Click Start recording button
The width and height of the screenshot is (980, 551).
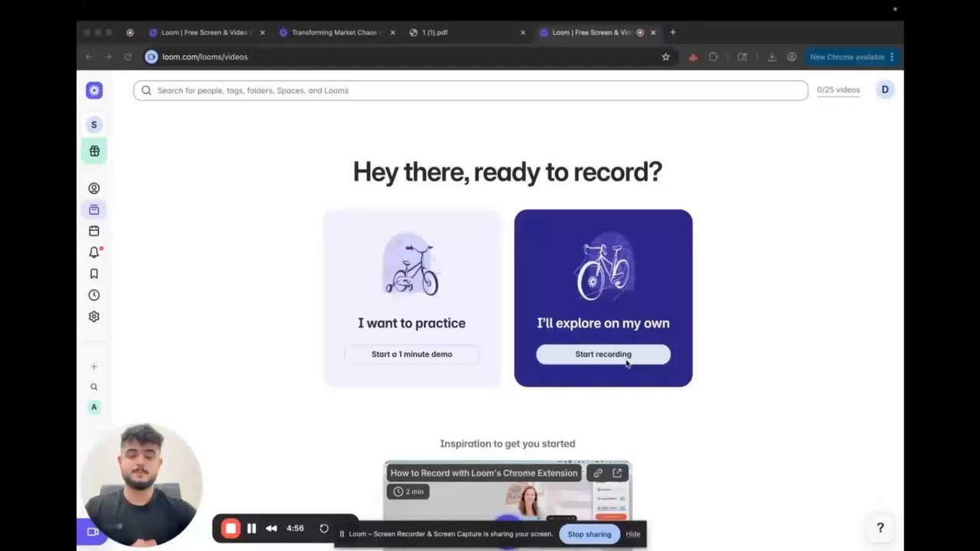point(603,354)
